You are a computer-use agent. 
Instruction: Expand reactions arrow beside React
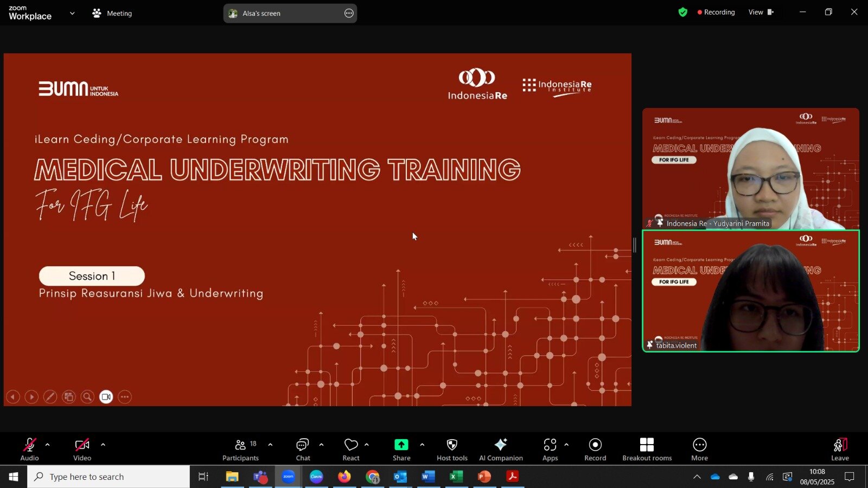pyautogui.click(x=367, y=445)
